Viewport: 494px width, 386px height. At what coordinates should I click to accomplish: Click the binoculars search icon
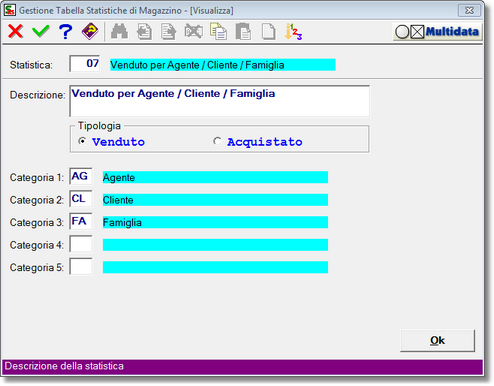[119, 32]
